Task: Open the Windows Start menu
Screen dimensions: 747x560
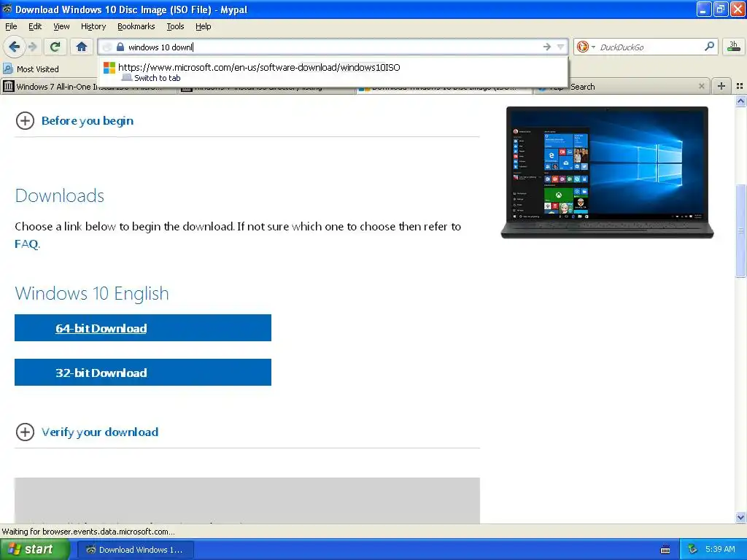Action: pyautogui.click(x=35, y=549)
